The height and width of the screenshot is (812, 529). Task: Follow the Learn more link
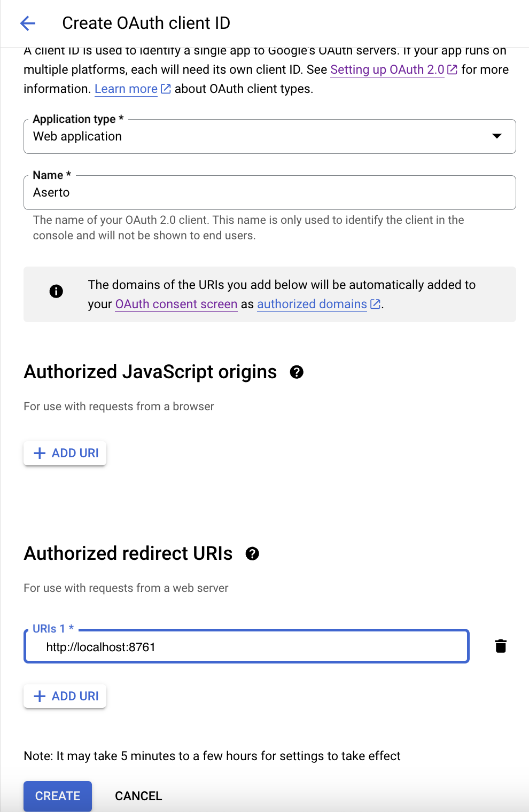(126, 89)
